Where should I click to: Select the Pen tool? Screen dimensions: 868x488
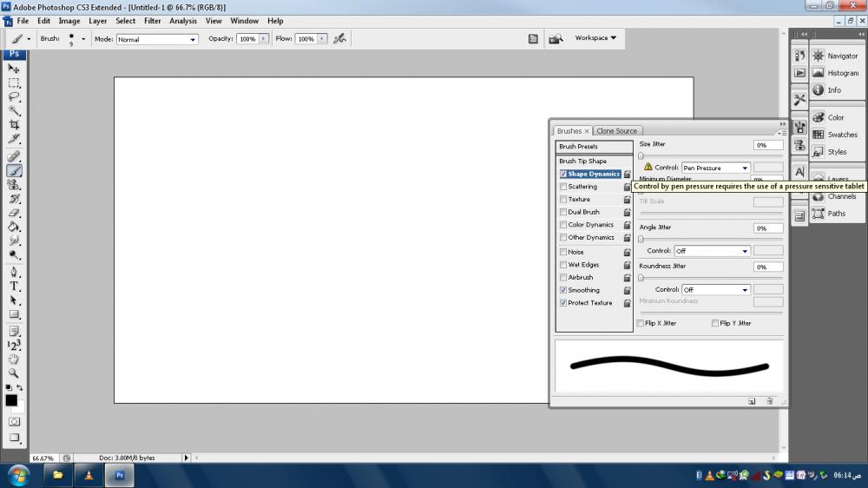pos(14,272)
